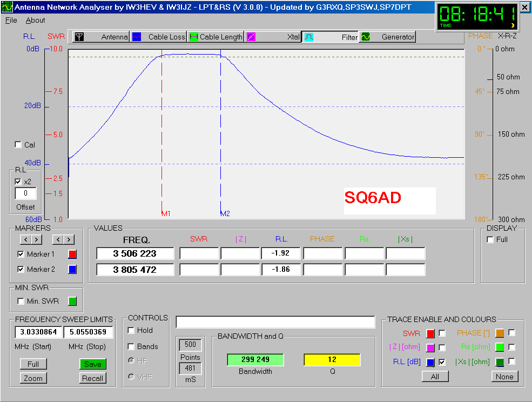Screen dimensions: 532x402
Task: Open the File menu
Action: tap(11, 20)
